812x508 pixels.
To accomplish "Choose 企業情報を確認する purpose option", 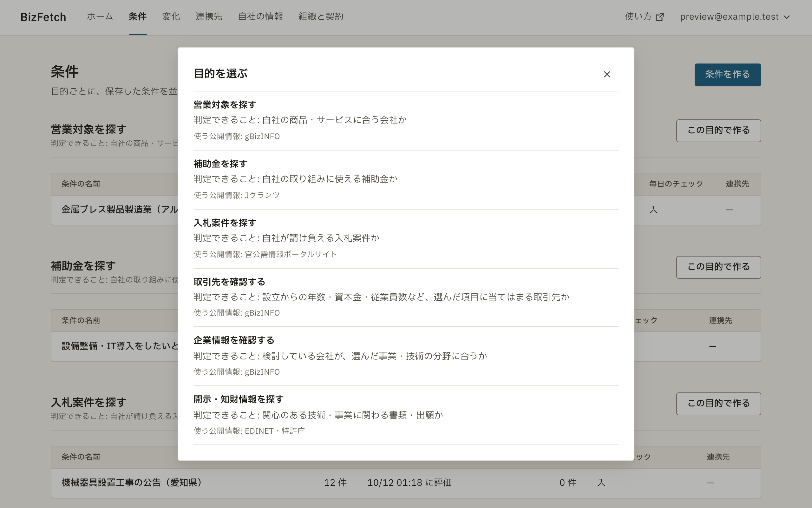I will pyautogui.click(x=406, y=356).
